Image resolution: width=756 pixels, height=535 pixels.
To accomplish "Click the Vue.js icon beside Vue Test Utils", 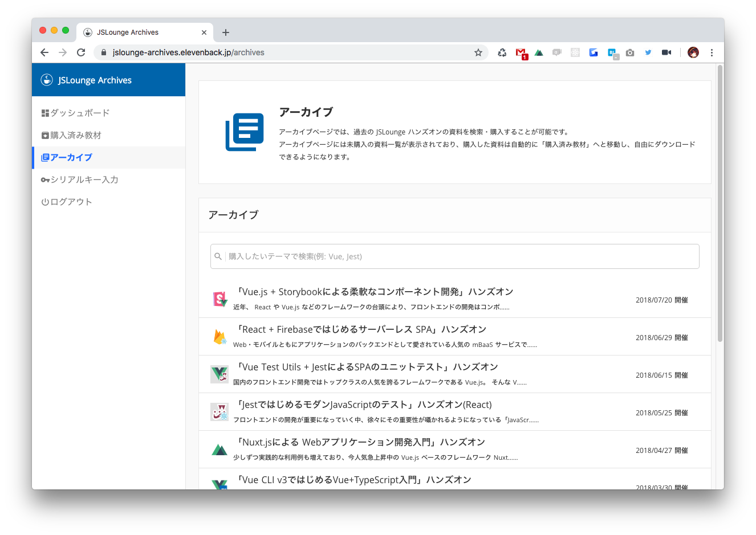I will (x=220, y=374).
